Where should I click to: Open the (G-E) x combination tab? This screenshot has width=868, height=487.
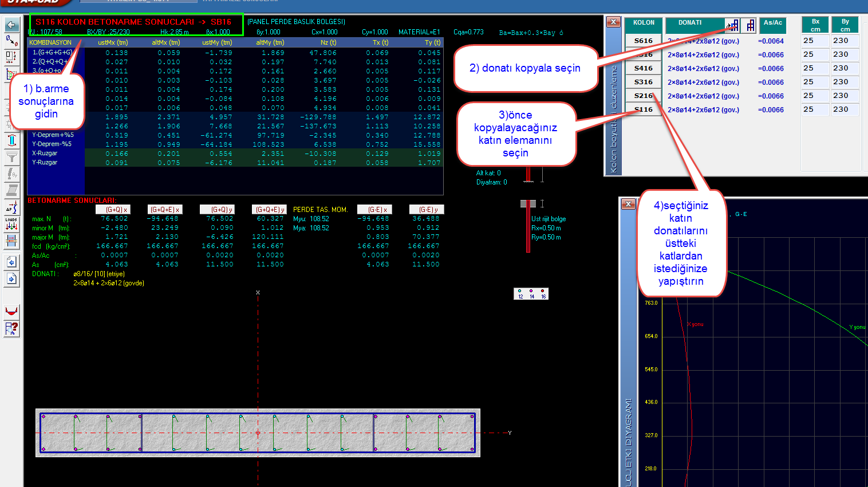pyautogui.click(x=374, y=210)
